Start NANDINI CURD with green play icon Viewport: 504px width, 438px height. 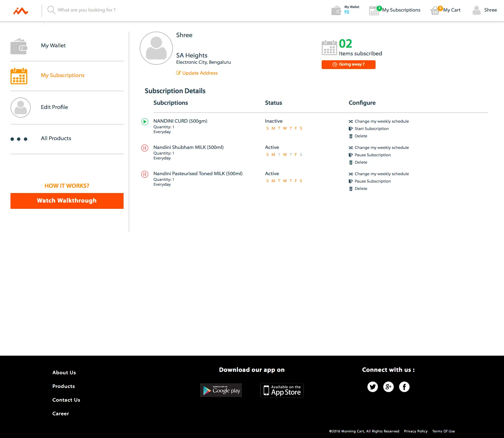(145, 122)
